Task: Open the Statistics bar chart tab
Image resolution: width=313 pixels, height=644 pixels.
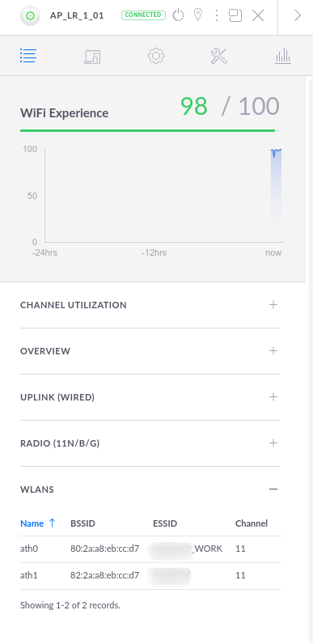Action: coord(283,56)
